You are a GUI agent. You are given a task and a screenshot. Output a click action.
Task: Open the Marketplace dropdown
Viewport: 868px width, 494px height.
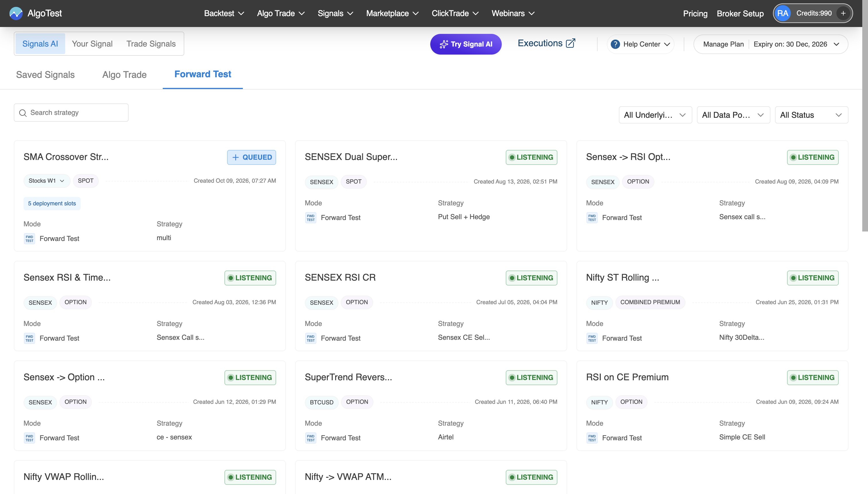(x=392, y=13)
